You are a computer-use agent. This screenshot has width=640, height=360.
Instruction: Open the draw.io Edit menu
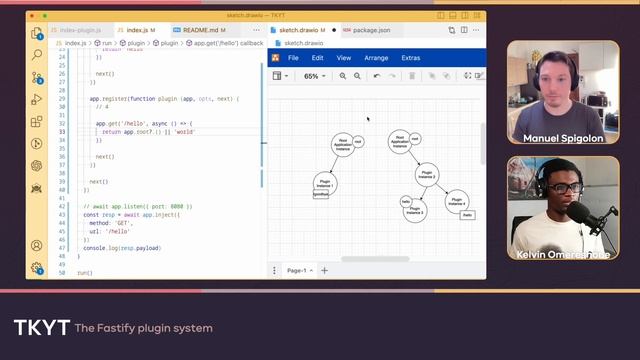[x=318, y=58]
